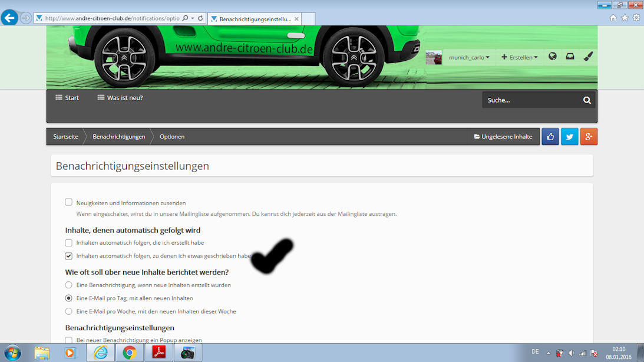The image size is (644, 362).
Task: Open Windows Explorer from the taskbar
Action: pyautogui.click(x=42, y=353)
